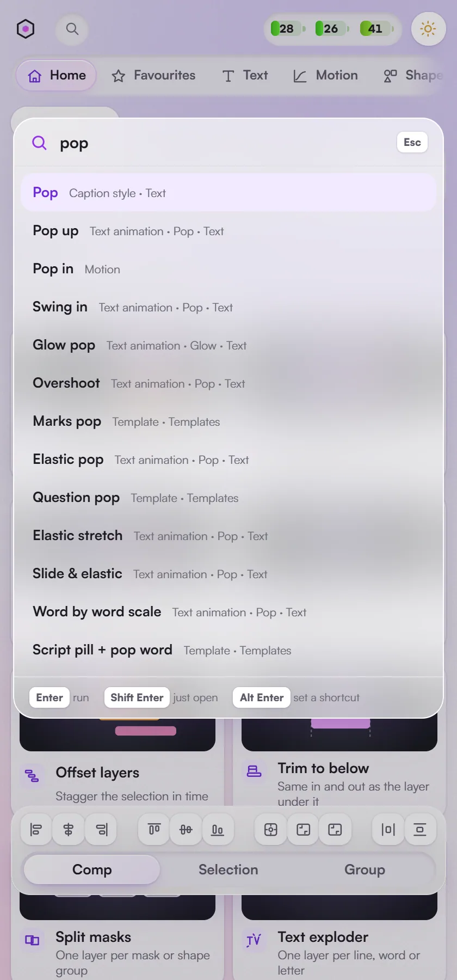This screenshot has width=457, height=980.
Task: Align top edges button
Action: click(154, 830)
